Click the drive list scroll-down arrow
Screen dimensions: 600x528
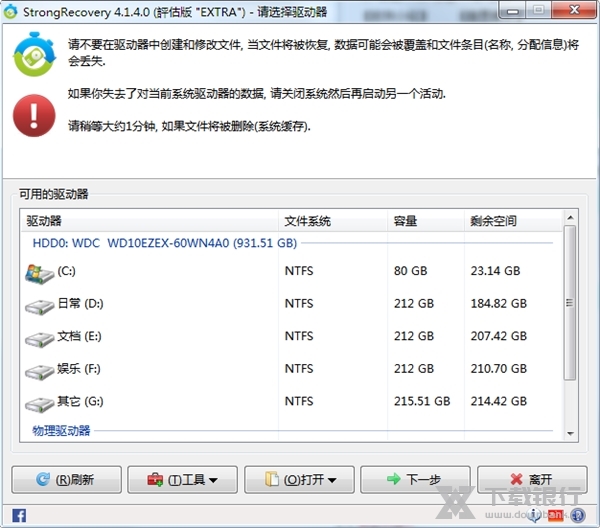click(570, 433)
